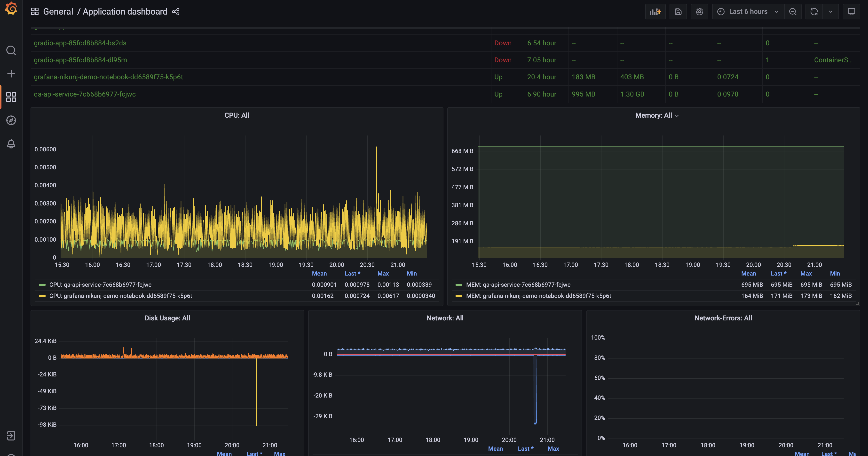Viewport: 868px width, 456px height.
Task: Cycle view mode with the monitor icon
Action: pos(851,12)
